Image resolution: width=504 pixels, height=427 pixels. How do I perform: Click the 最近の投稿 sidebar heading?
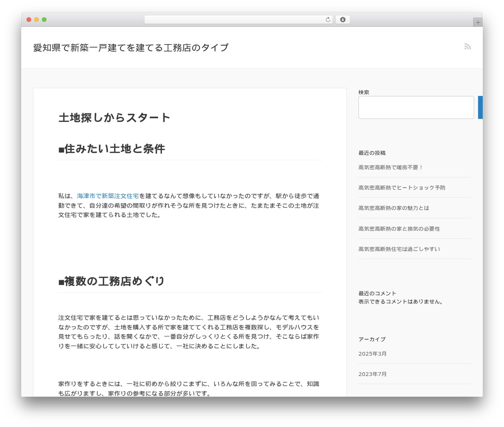pyautogui.click(x=372, y=153)
